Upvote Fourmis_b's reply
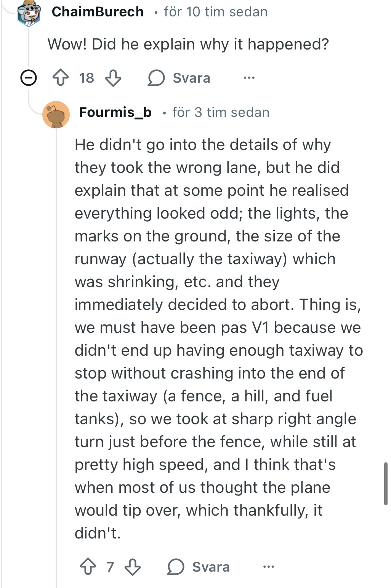 coord(88,567)
